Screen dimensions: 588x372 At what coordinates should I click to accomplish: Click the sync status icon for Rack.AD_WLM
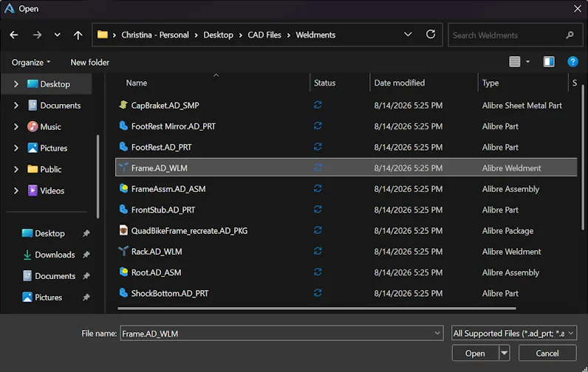[x=318, y=252]
